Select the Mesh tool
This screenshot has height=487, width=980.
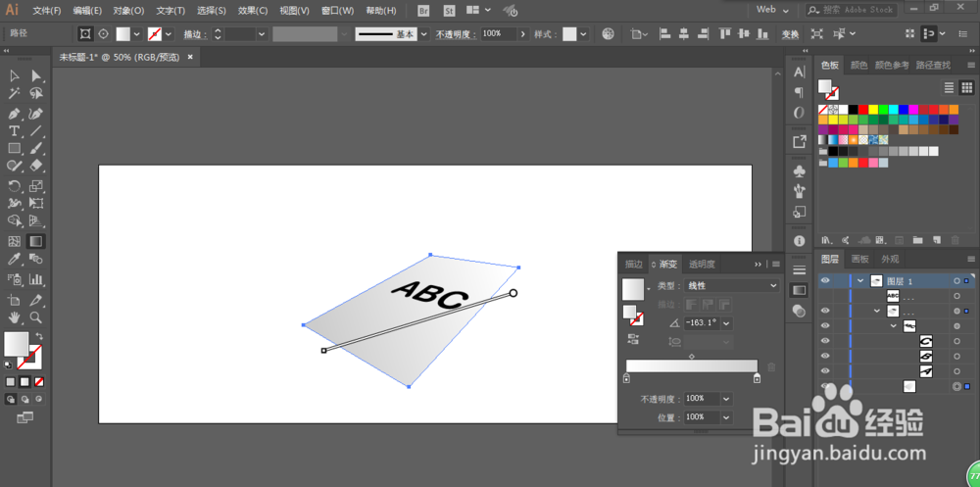tap(15, 241)
